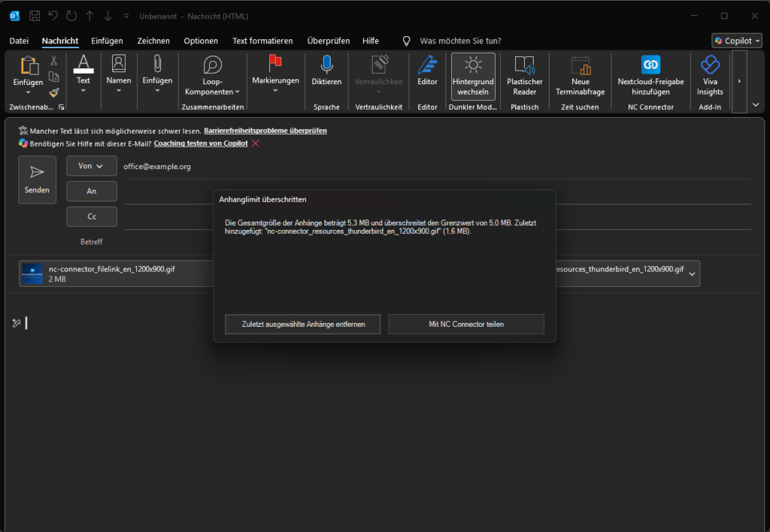Image resolution: width=770 pixels, height=532 pixels.
Task: Click the 'Was möchten Sie tun?' search box
Action: tap(460, 41)
